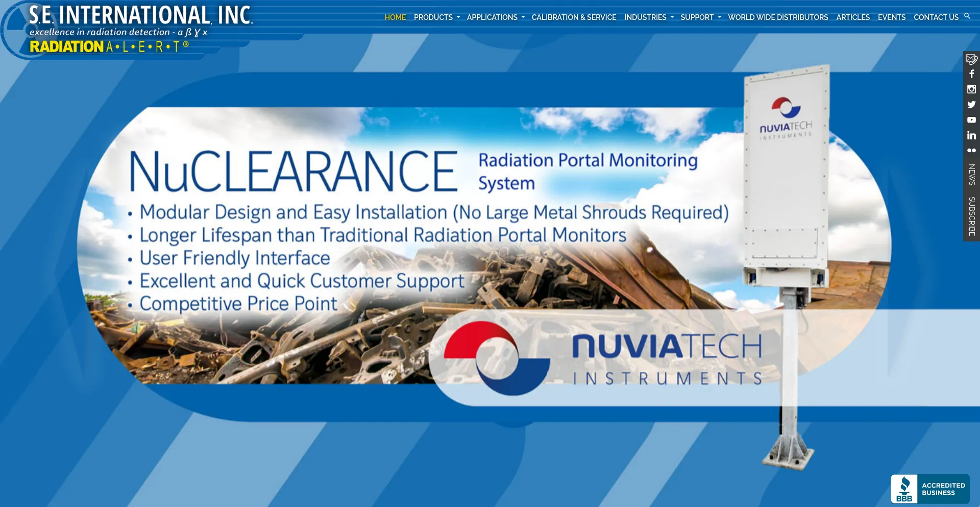Click the vertical Subscribe button

coord(971,216)
